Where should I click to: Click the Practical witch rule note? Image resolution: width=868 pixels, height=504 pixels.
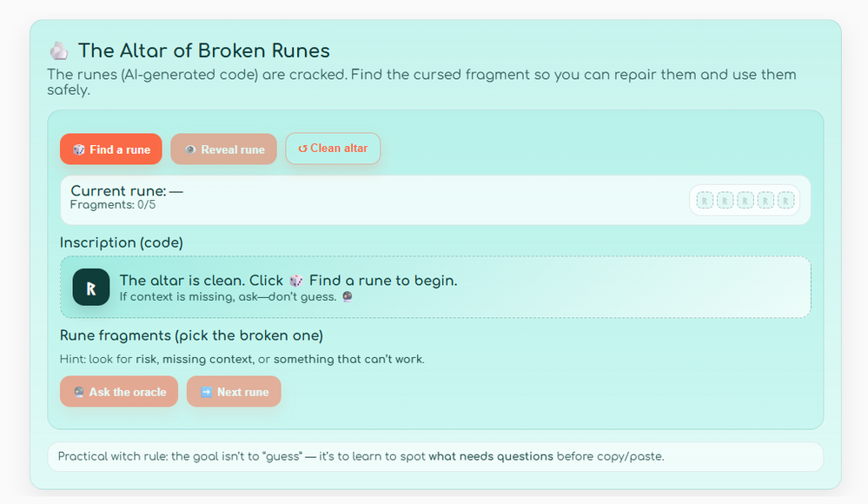point(361,456)
